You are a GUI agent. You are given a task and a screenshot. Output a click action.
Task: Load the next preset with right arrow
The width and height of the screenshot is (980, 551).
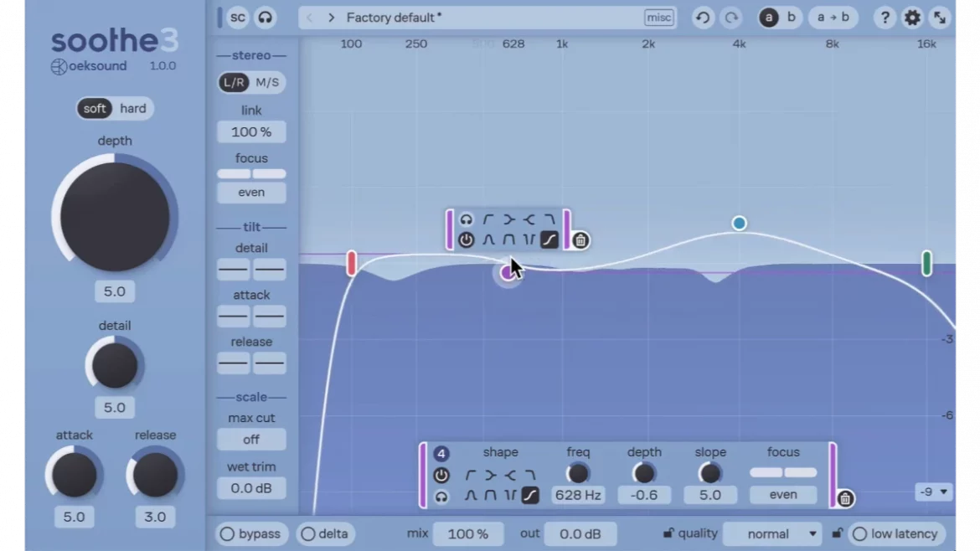[x=331, y=18]
